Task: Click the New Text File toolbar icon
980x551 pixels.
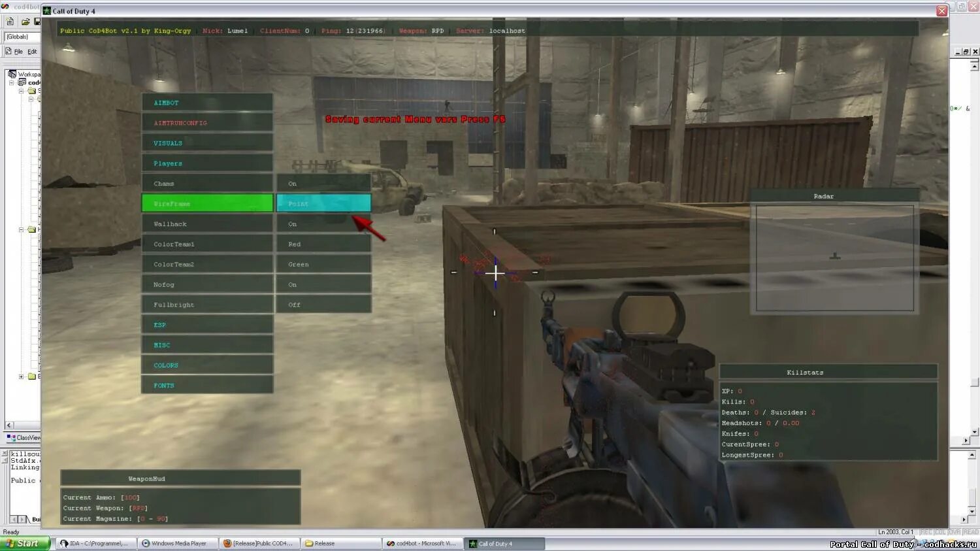Action: (10, 22)
